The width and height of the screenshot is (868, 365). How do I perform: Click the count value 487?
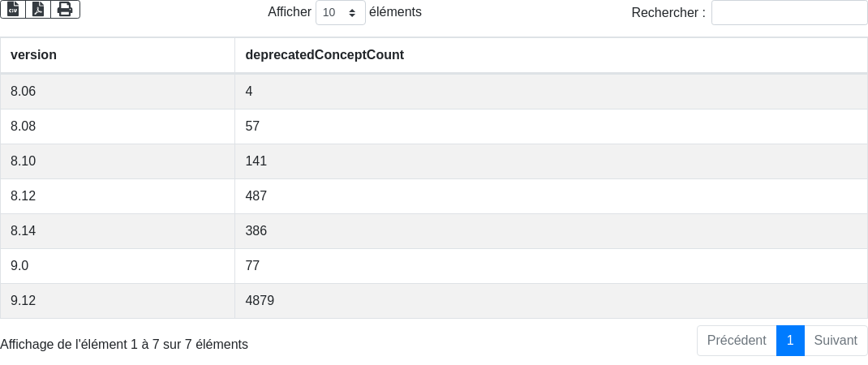(x=256, y=196)
